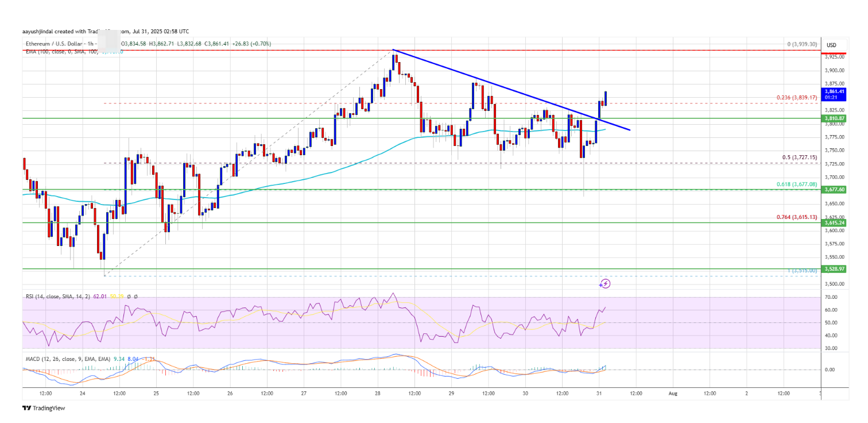Click the purple lightning event icon
868x423 pixels.
(x=604, y=283)
